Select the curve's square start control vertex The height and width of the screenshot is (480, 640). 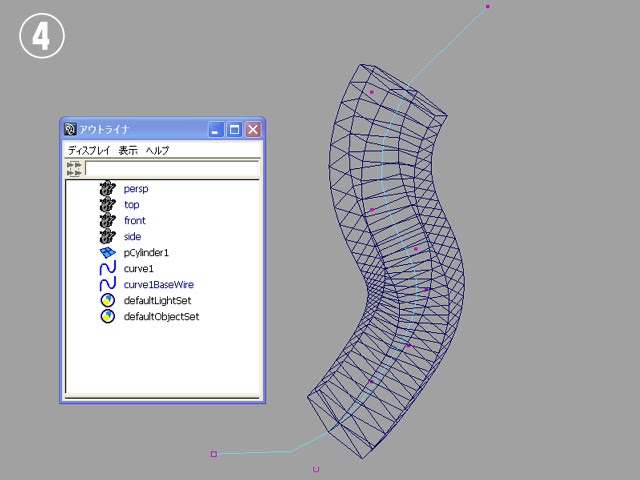coord(213,454)
